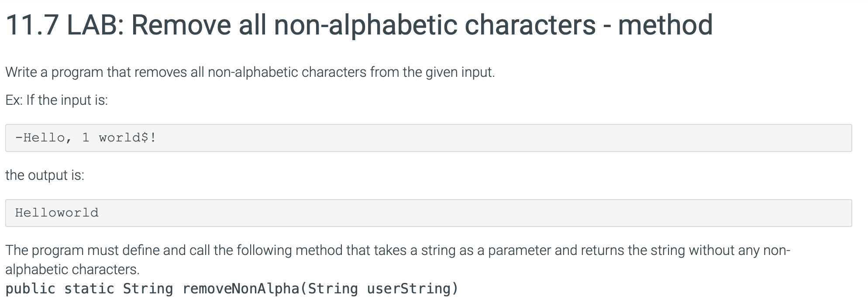Click 'the output is:' label

45,175
